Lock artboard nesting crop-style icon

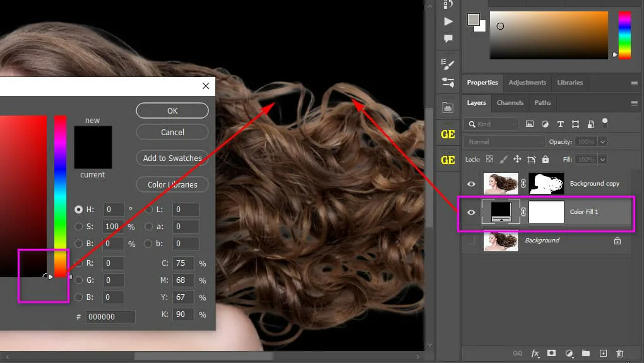pos(532,159)
